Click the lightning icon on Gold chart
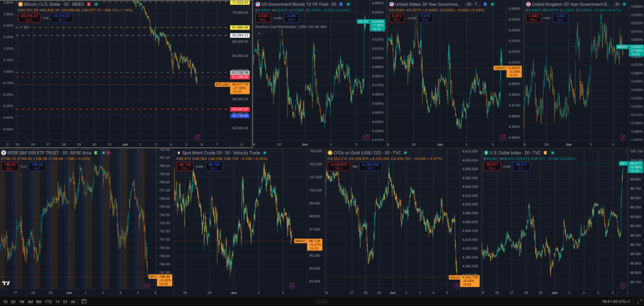Image resolution: width=644 pixels, height=306 pixels. click(457, 285)
